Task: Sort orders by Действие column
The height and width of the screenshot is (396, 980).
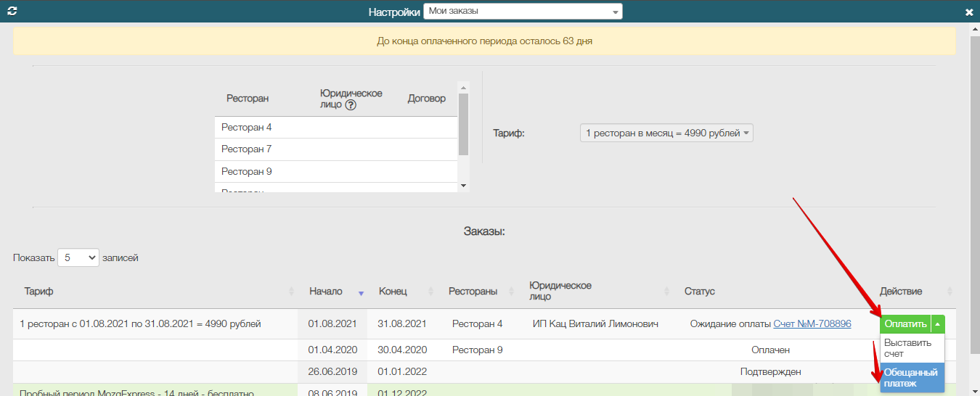Action: [x=912, y=292]
